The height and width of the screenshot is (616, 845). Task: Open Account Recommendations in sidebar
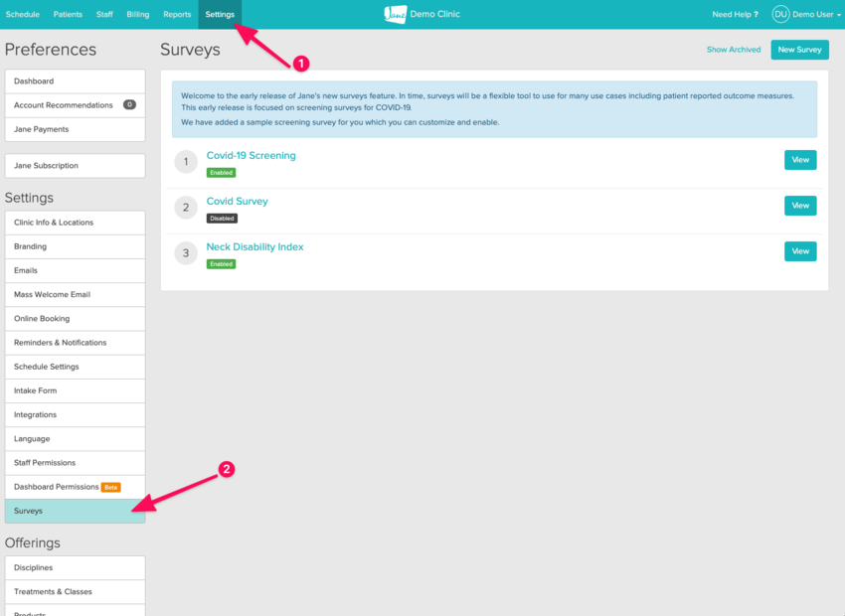click(64, 105)
